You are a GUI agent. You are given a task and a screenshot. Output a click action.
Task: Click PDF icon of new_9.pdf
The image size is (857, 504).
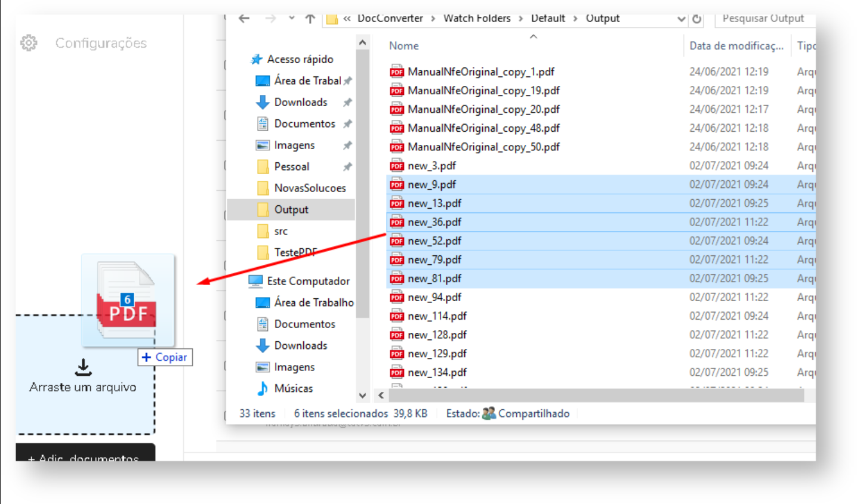click(x=397, y=185)
